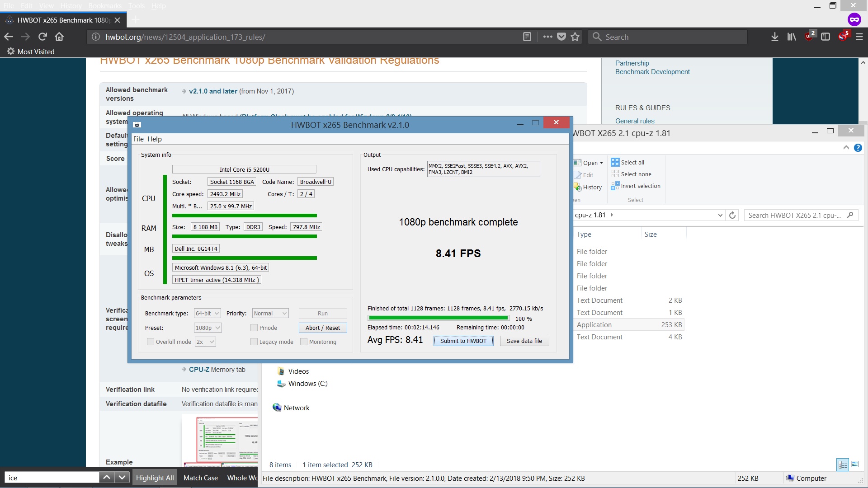Open General rules sidebar link
This screenshot has width=868, height=488.
click(635, 121)
